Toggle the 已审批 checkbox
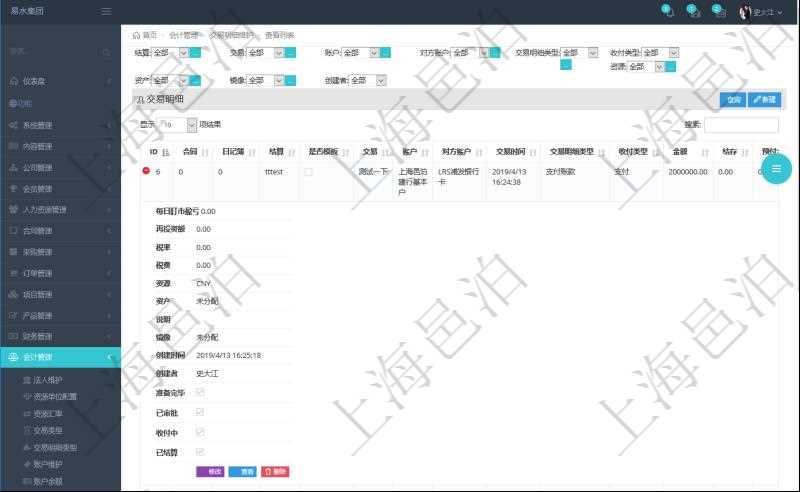Viewport: 800px width, 492px height. 201,412
